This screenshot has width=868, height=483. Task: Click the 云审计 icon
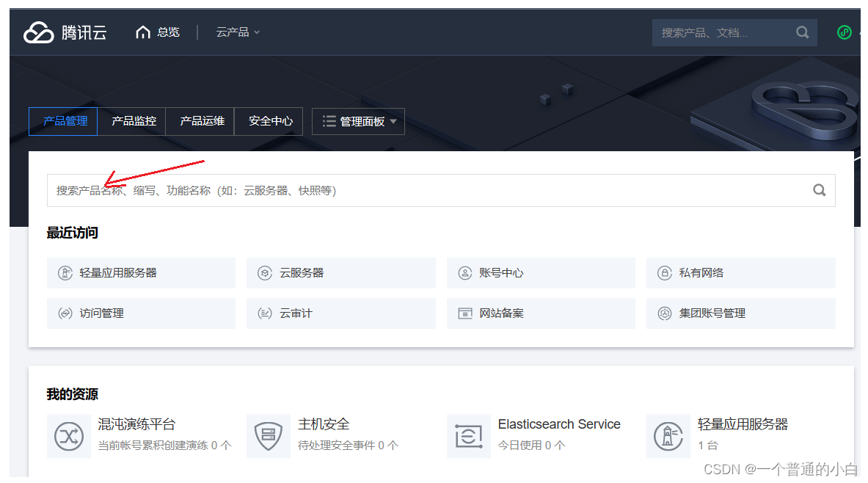click(265, 313)
